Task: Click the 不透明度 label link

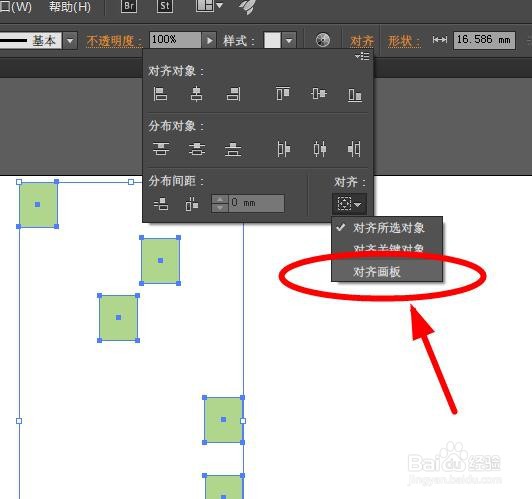Action: (x=114, y=41)
